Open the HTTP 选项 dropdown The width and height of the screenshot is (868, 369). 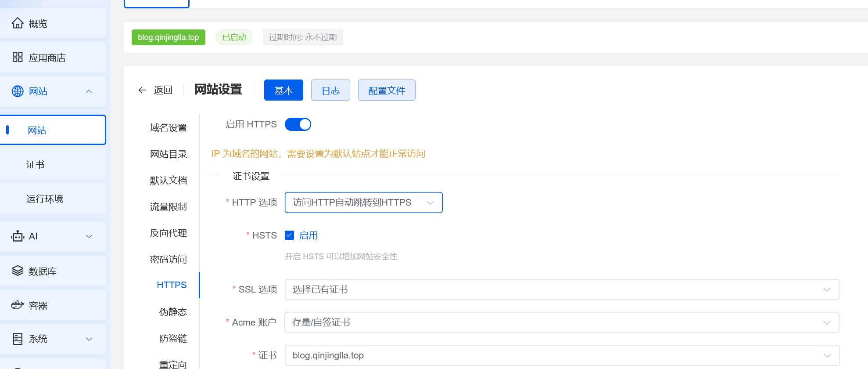coord(363,203)
